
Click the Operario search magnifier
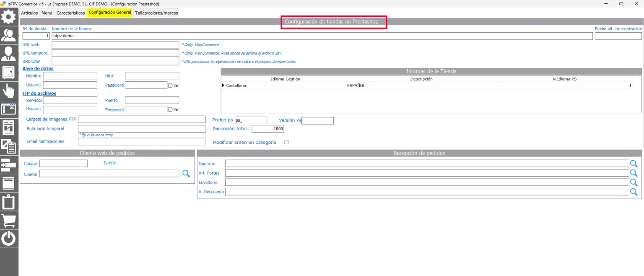pos(634,164)
